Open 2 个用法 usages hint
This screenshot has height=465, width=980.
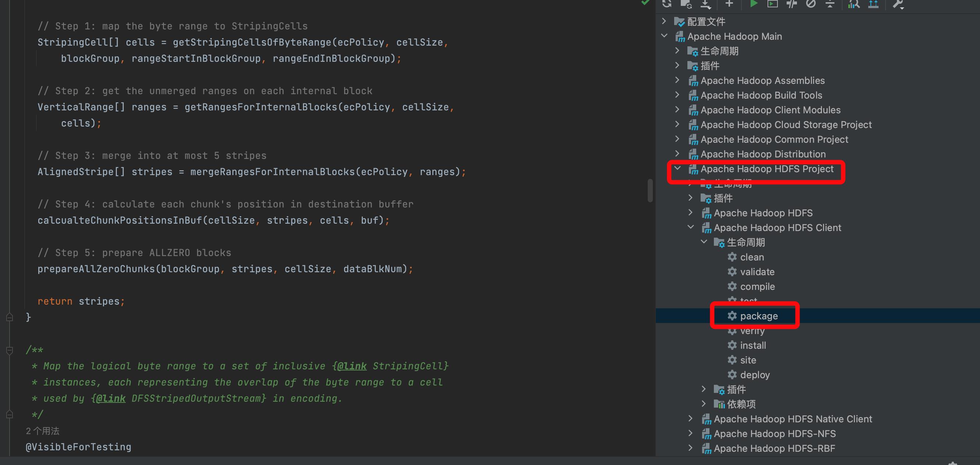43,431
